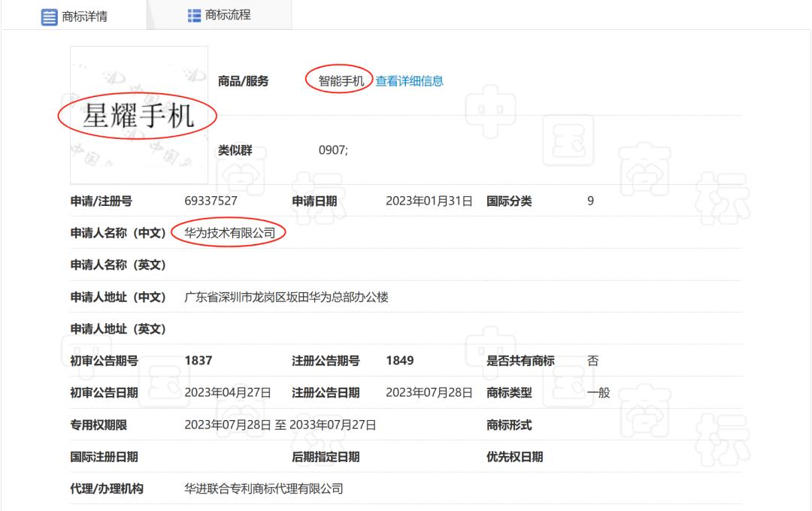The image size is (812, 511).
Task: Click the 初审公告日期 label
Action: coord(104,392)
